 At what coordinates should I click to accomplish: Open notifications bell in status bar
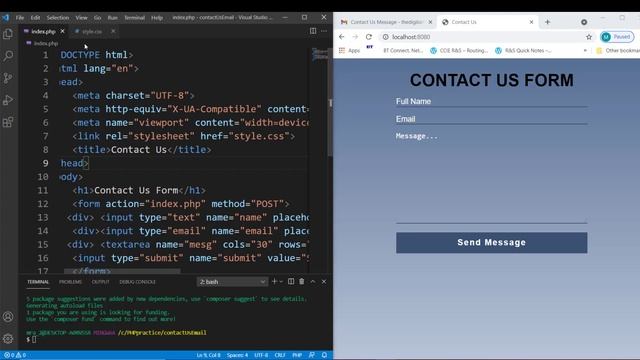[x=324, y=355]
